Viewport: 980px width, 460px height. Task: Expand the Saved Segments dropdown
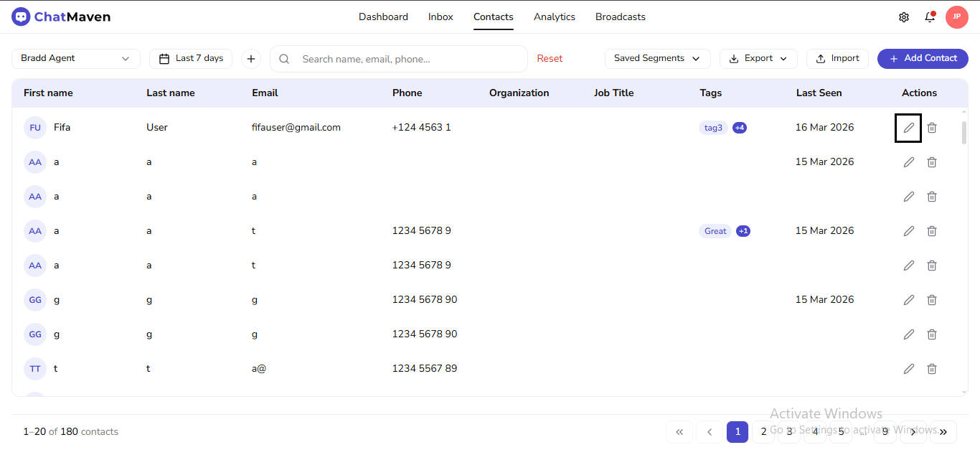[657, 58]
